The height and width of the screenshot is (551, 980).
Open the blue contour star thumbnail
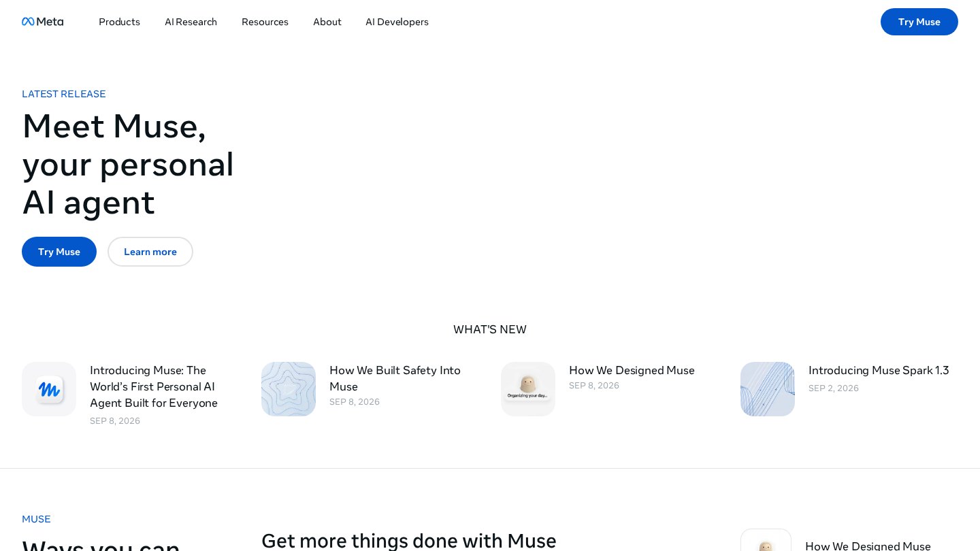pos(289,389)
